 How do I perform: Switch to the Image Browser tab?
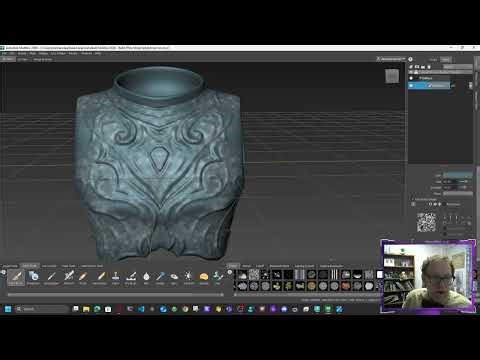click(43, 59)
